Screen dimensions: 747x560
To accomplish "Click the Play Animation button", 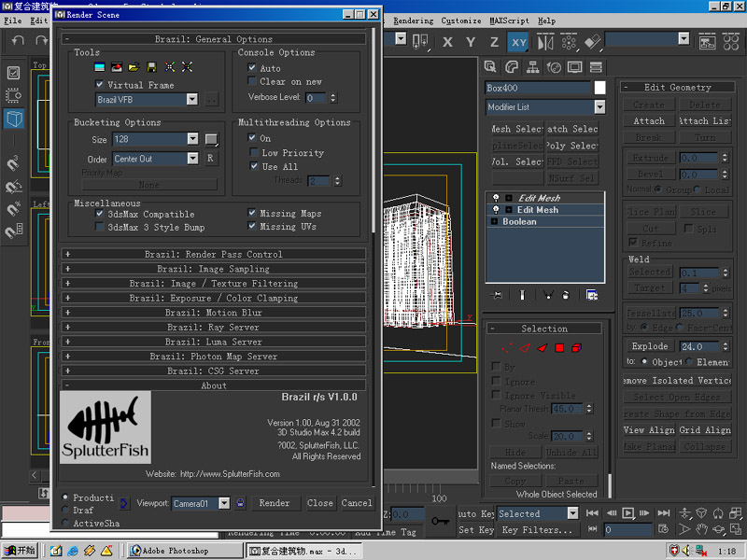I will point(627,512).
